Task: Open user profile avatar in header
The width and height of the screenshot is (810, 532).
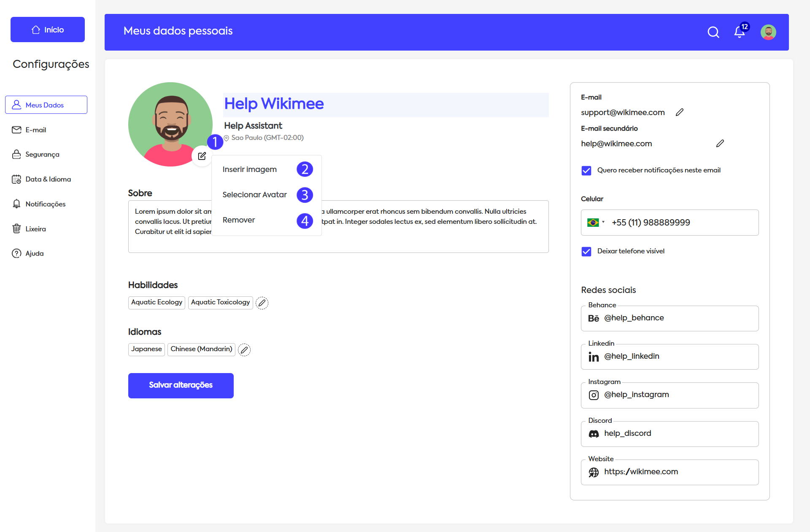Action: pyautogui.click(x=768, y=32)
